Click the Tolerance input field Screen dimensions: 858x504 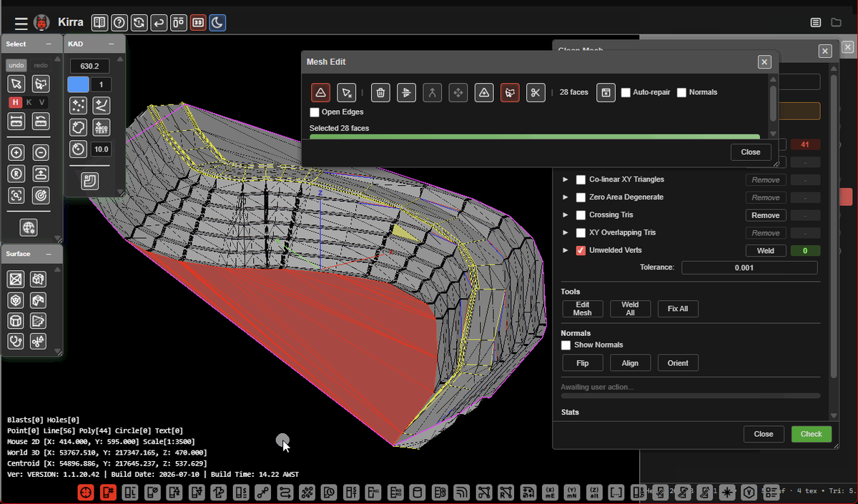click(x=749, y=267)
